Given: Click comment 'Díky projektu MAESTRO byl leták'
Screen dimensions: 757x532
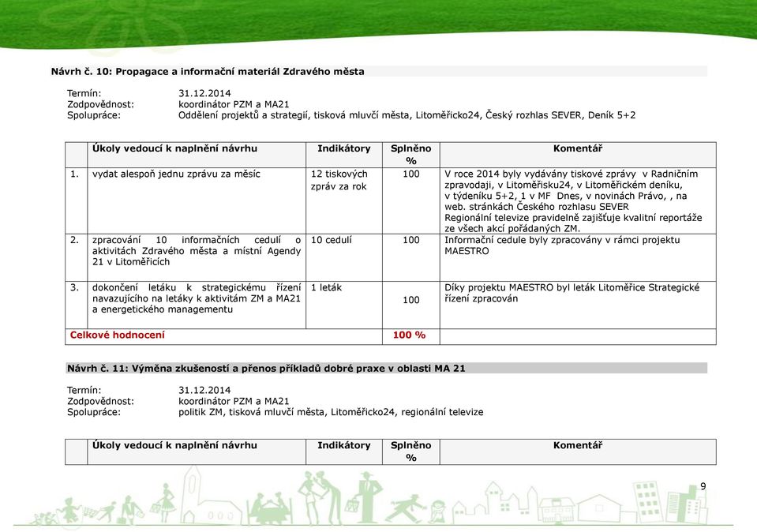Looking at the screenshot, I should (571, 293).
